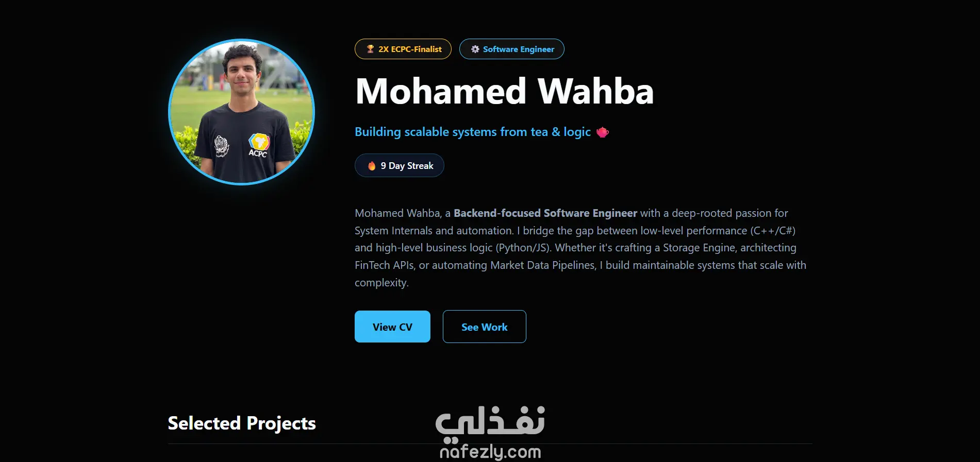Open the View CV button
Image resolution: width=980 pixels, height=462 pixels.
coord(392,327)
